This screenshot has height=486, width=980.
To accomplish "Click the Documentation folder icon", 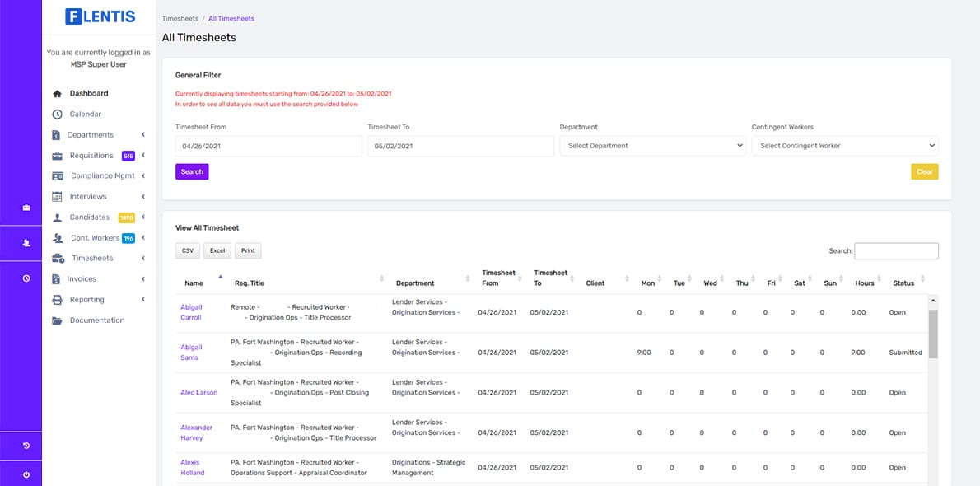I will [58, 320].
